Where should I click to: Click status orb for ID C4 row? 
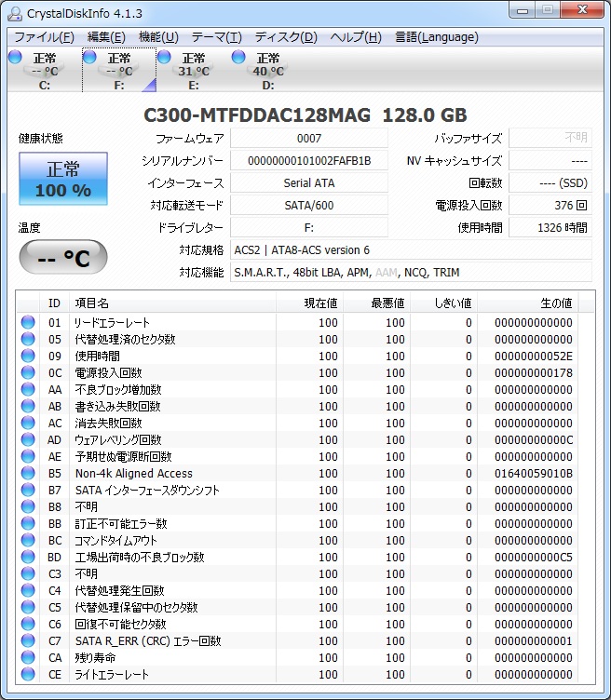[28, 590]
